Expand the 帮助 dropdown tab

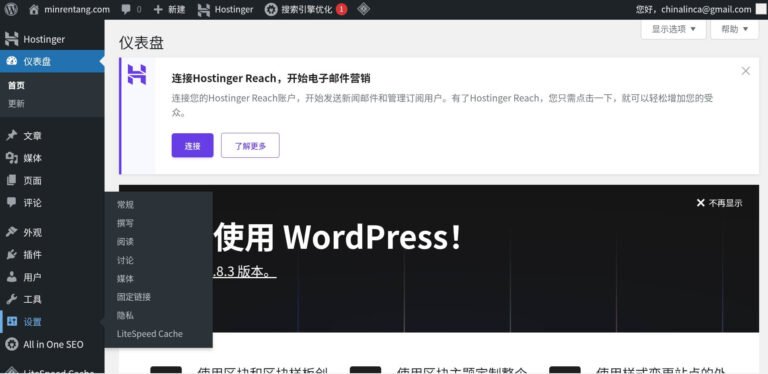(x=735, y=29)
